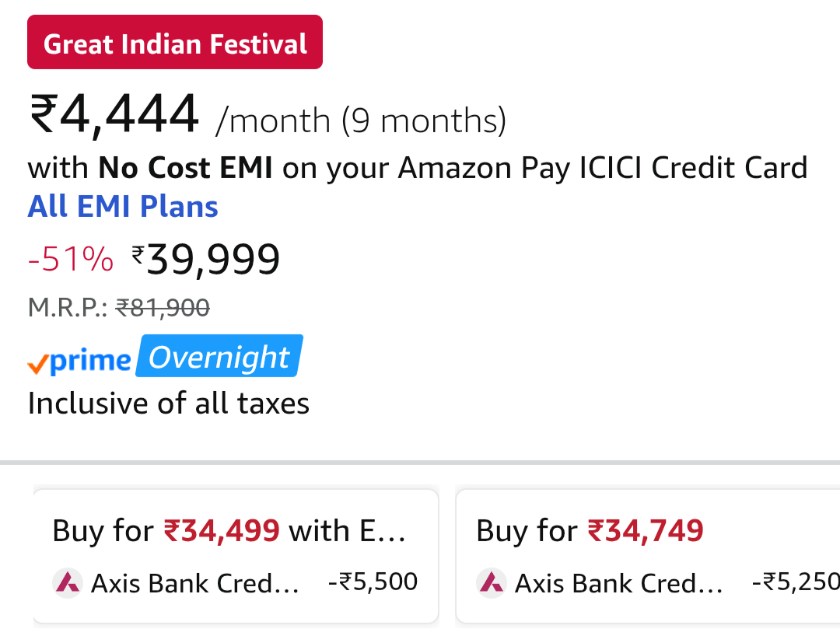Open the All EMI Plans link
This screenshot has width=840, height=636.
[123, 207]
